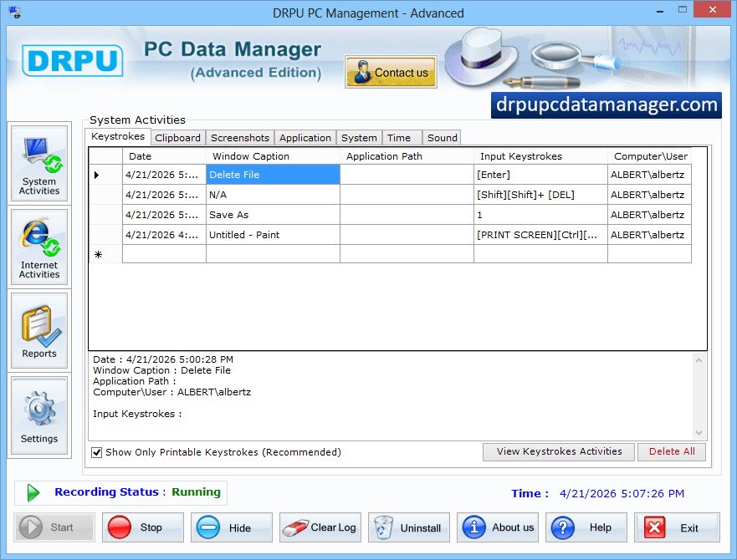Open System Activities from the sidebar
Image resolution: width=737 pixels, height=560 pixels.
(x=39, y=164)
